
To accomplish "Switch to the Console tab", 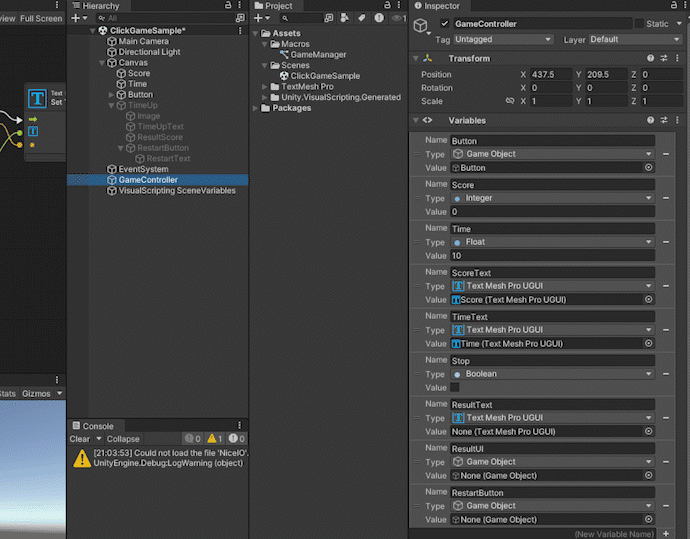I will (93, 426).
